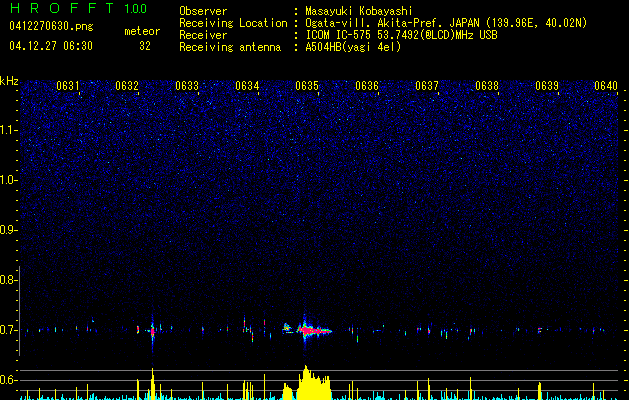This screenshot has width=629, height=400.
Task: Click the 'Observer' field label
Action: tap(203, 11)
